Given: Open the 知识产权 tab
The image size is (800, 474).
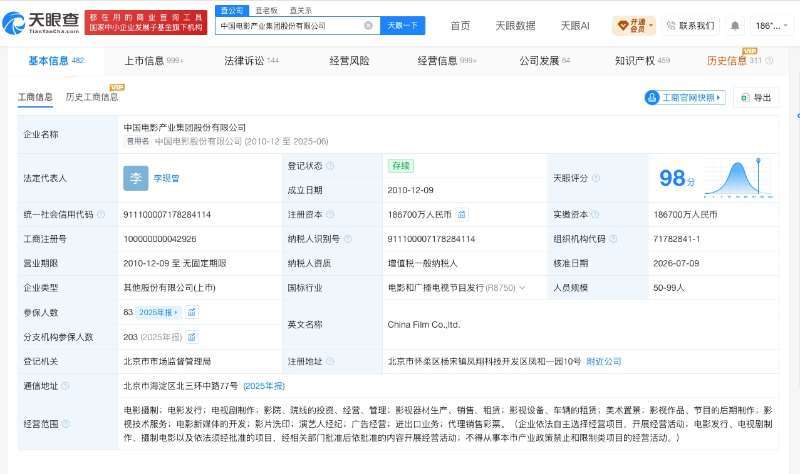Looking at the screenshot, I should tap(642, 61).
